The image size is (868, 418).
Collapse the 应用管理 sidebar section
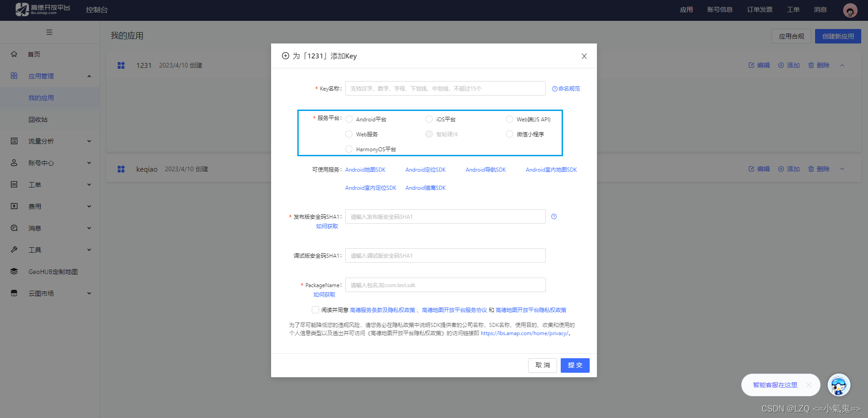89,76
